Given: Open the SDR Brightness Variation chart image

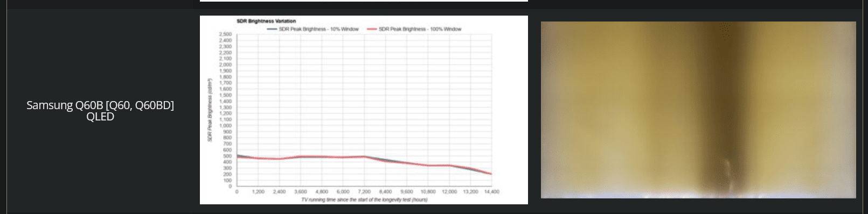Looking at the screenshot, I should pyautogui.click(x=364, y=110).
